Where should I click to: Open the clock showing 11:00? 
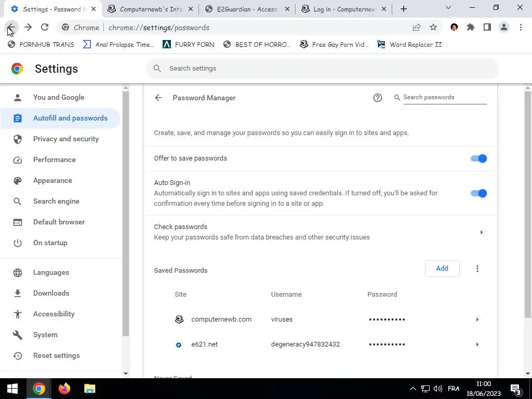(x=484, y=389)
